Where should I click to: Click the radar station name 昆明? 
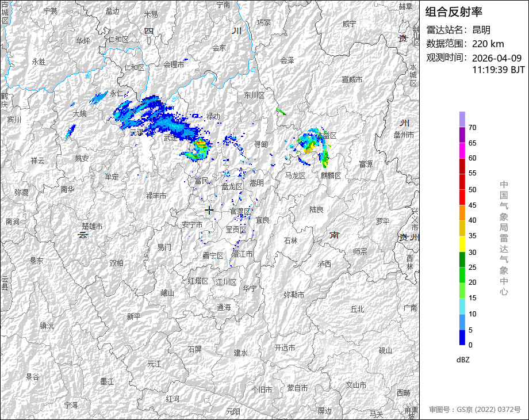pyautogui.click(x=481, y=30)
